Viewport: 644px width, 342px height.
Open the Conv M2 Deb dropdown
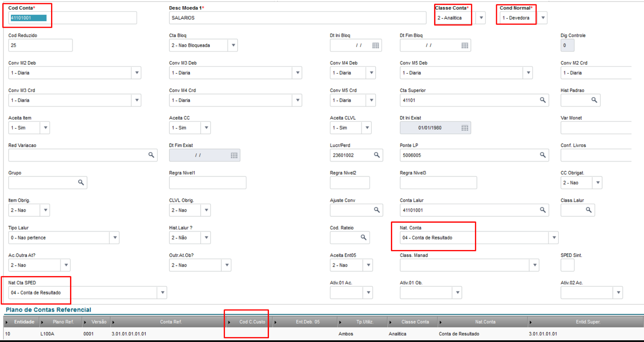pyautogui.click(x=137, y=73)
